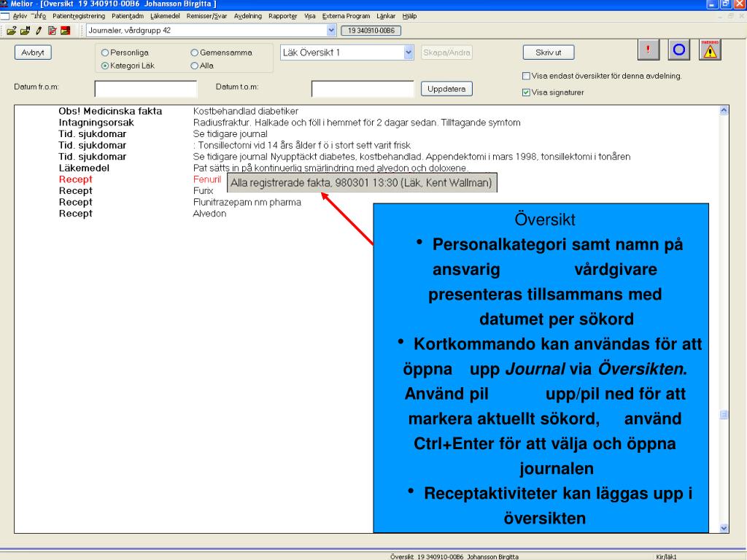Open the Patientadm menu
The width and height of the screenshot is (747, 560).
(128, 16)
